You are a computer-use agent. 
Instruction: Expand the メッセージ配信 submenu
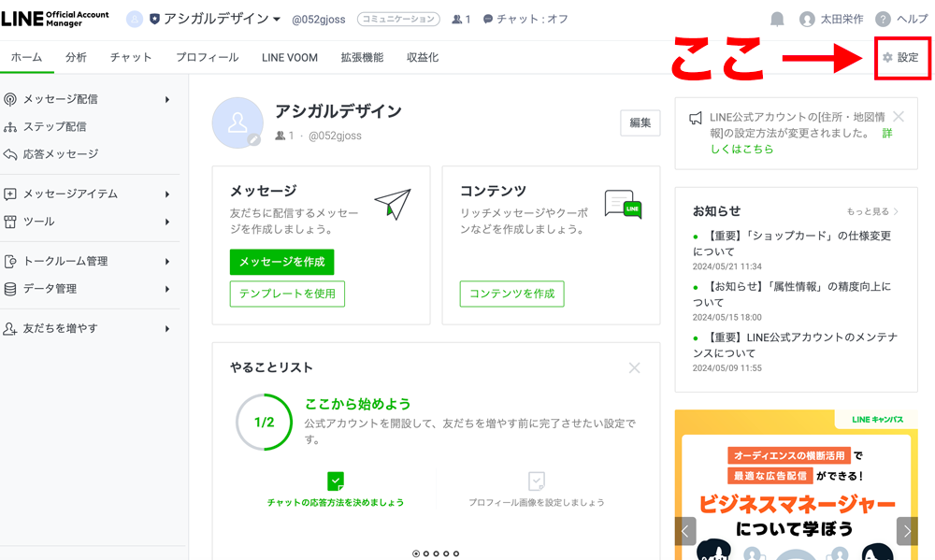(x=167, y=100)
